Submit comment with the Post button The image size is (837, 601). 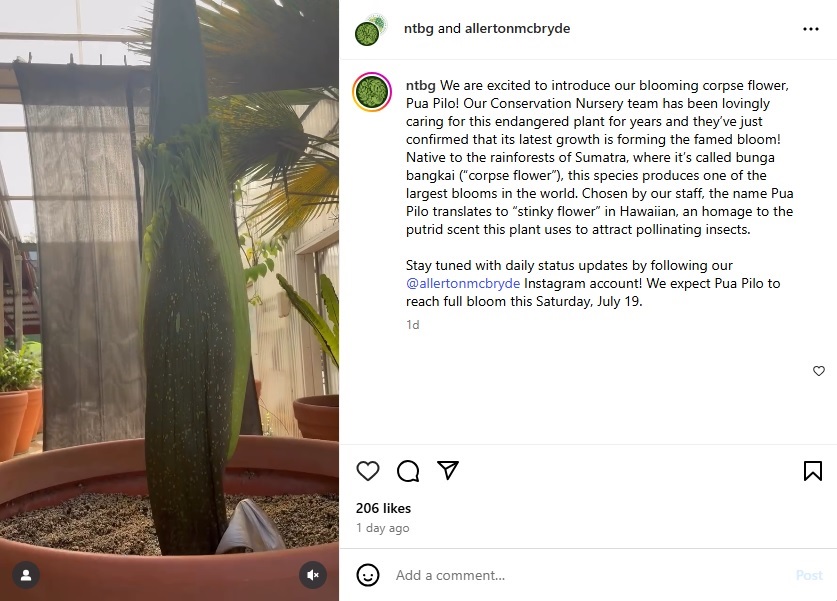pos(809,575)
